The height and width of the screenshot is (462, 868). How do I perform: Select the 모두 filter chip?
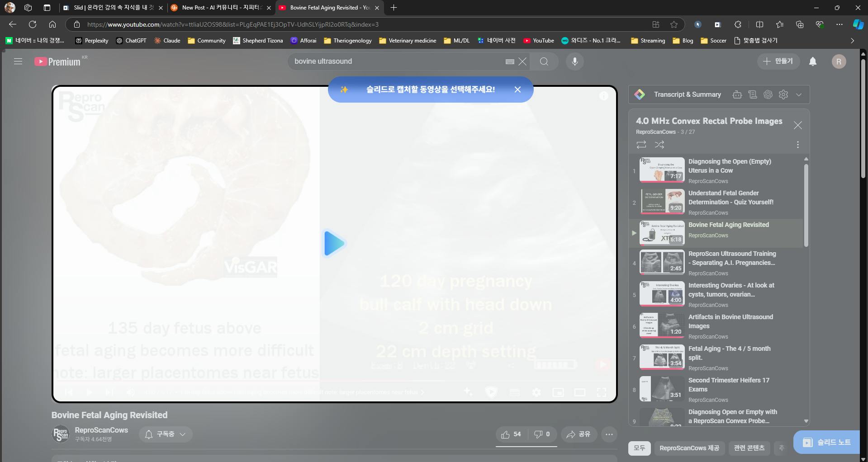point(640,448)
